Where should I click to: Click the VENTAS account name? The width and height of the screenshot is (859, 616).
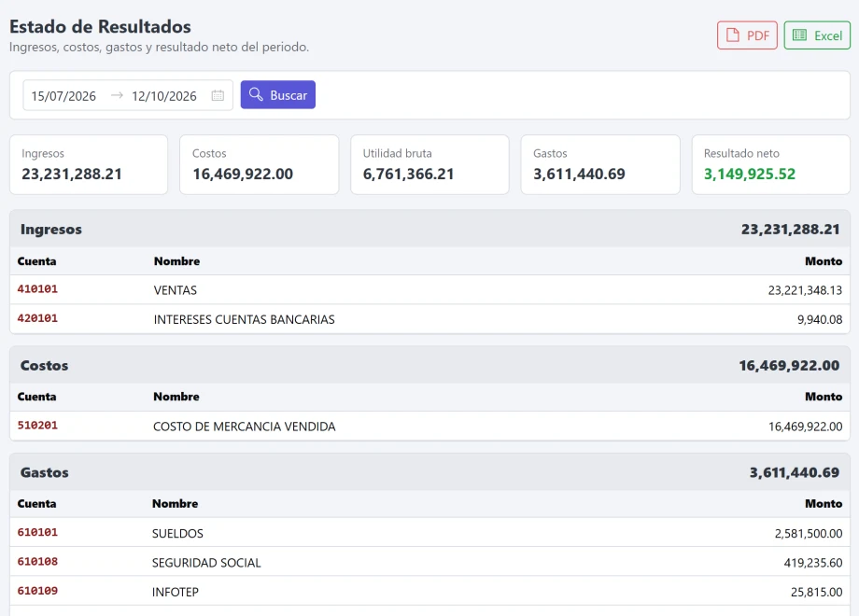[176, 290]
